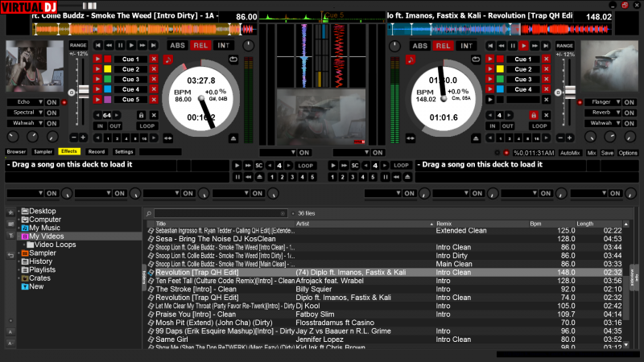Delete Cue 4 on the right deck
Image resolution: width=644 pixels, height=362 pixels.
[x=547, y=89]
